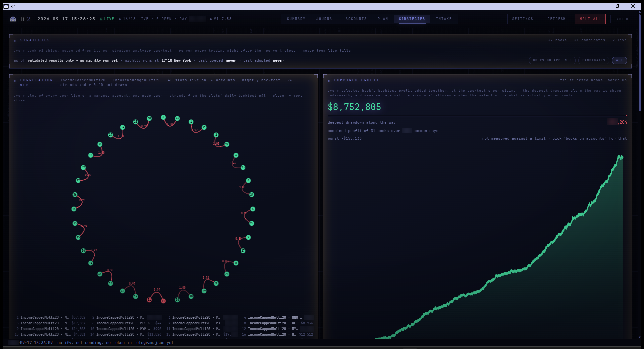644x349 pixels.
Task: Select legend entry 14 IncomeCappedMulti20 $11,826
Action: pyautogui.click(x=126, y=334)
